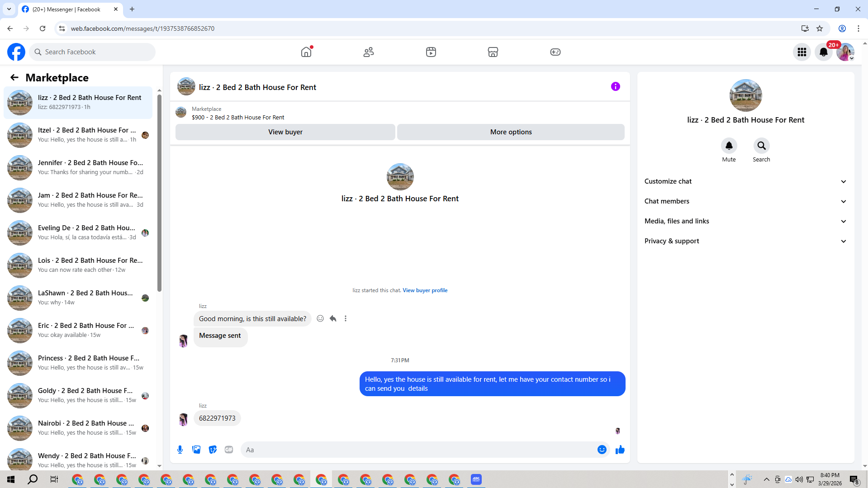Image resolution: width=868 pixels, height=488 pixels.
Task: Bookmark this tab with the star icon
Action: [820, 28]
